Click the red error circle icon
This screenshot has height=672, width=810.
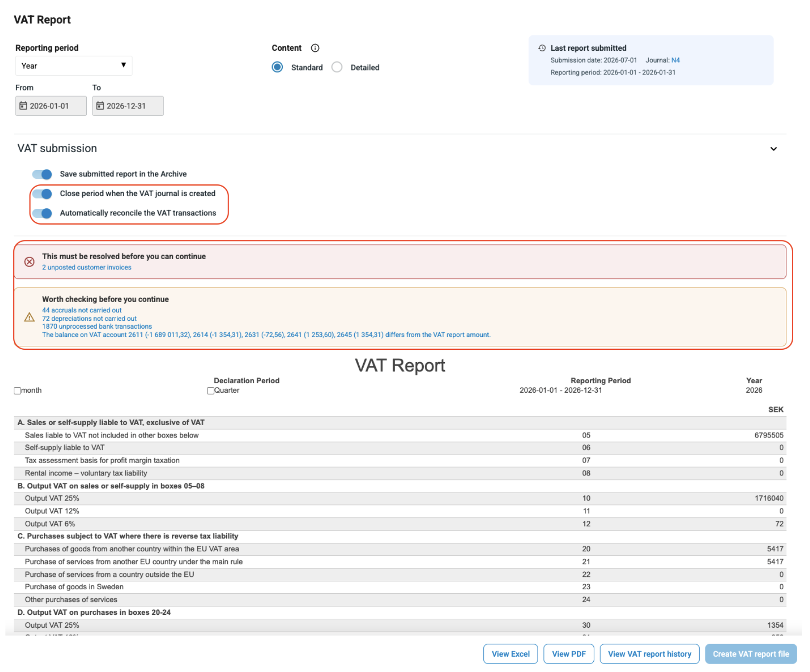pyautogui.click(x=30, y=262)
